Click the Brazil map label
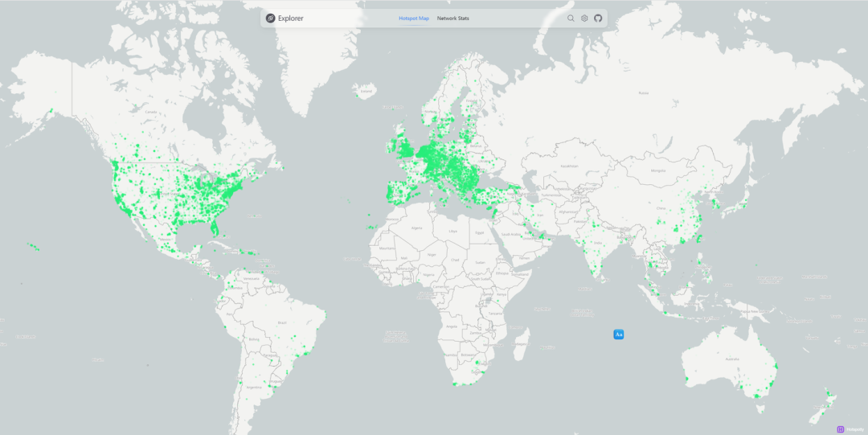 [x=282, y=322]
